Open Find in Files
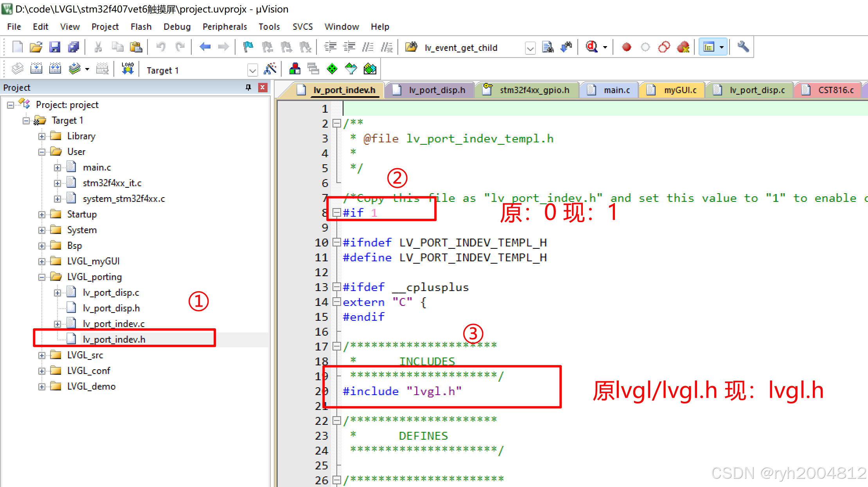 [x=548, y=47]
